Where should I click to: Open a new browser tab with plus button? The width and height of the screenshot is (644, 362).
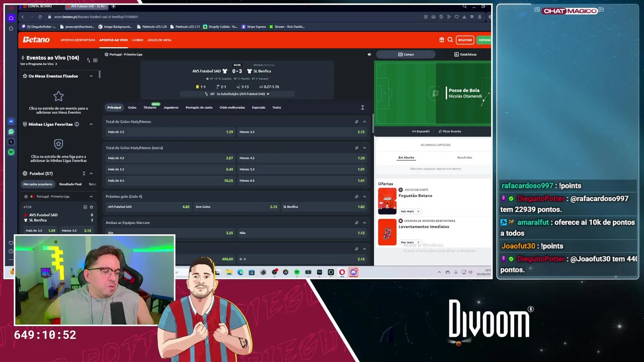click(x=113, y=6)
